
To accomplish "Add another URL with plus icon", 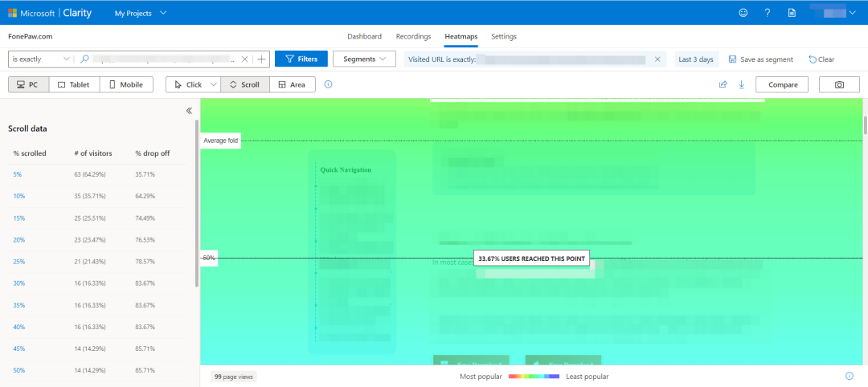I will [x=261, y=59].
